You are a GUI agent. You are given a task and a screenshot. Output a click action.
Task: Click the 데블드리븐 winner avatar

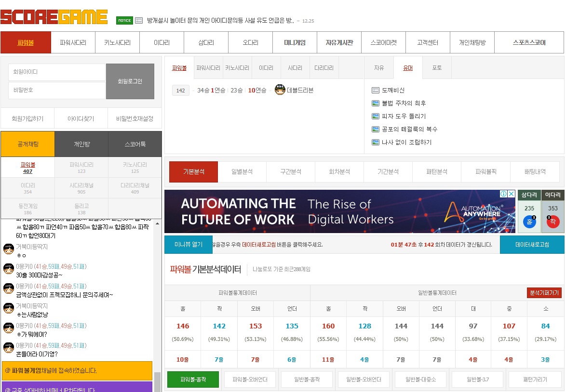pos(280,90)
